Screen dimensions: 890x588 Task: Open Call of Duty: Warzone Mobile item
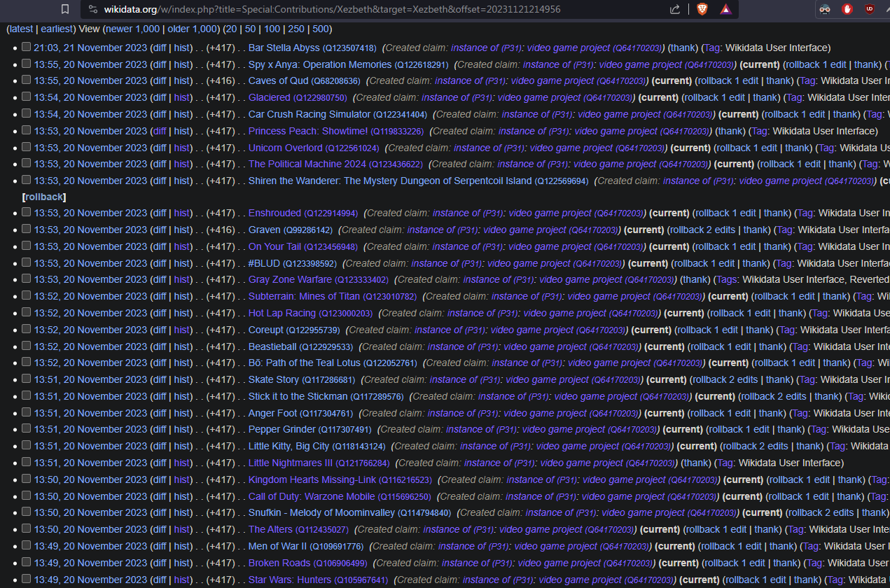click(x=340, y=496)
